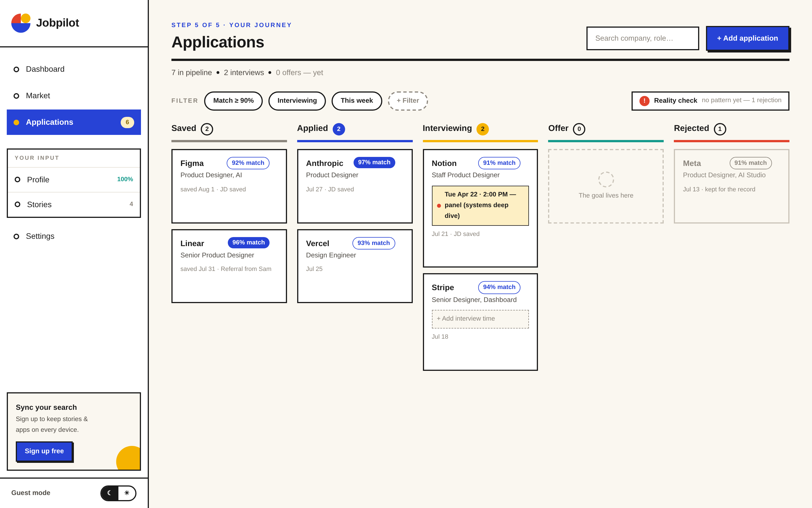Switch to dark mode moon icon
This screenshot has width=812, height=508.
pos(109,493)
